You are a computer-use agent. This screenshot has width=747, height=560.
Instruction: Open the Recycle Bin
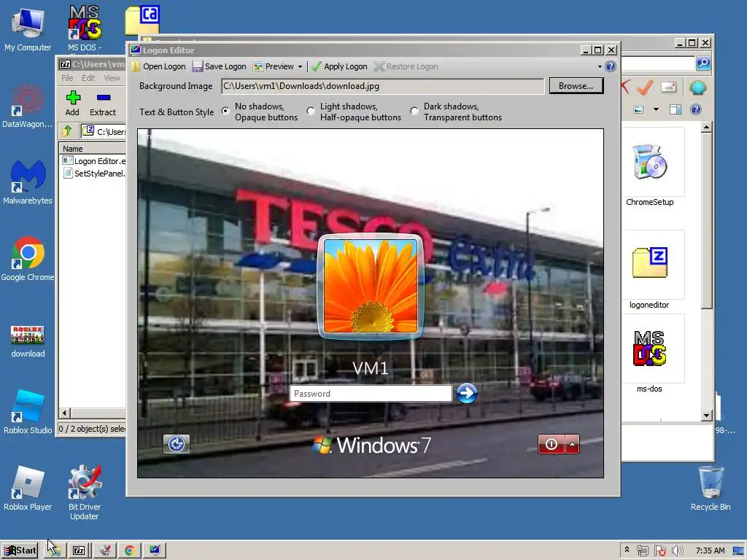click(x=711, y=488)
